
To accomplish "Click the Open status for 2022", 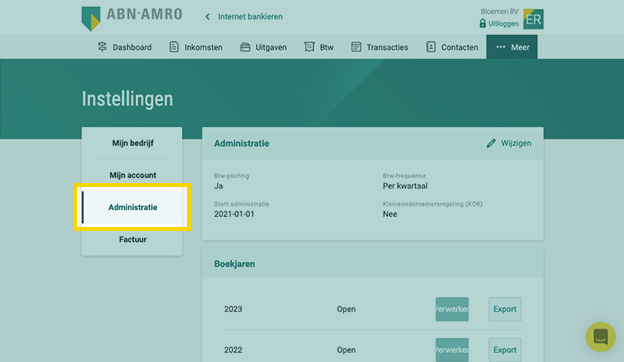I will (x=346, y=350).
